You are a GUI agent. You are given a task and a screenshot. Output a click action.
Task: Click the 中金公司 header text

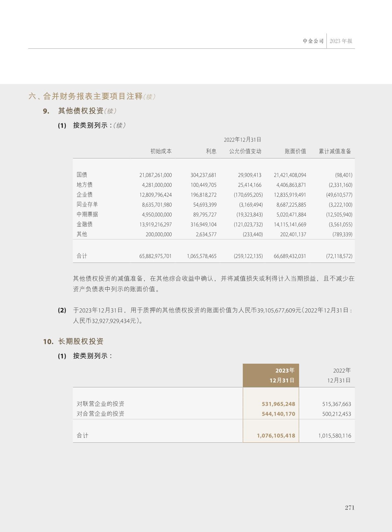point(313,41)
